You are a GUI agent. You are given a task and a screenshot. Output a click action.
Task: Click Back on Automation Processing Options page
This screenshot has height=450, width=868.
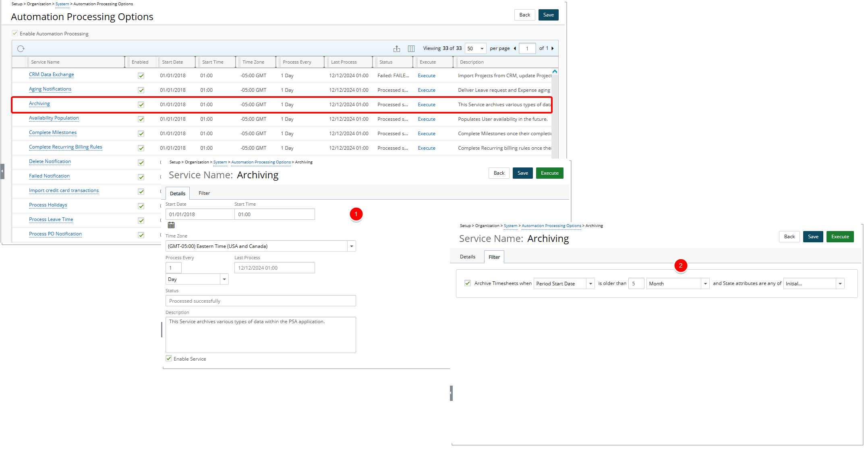(x=525, y=15)
